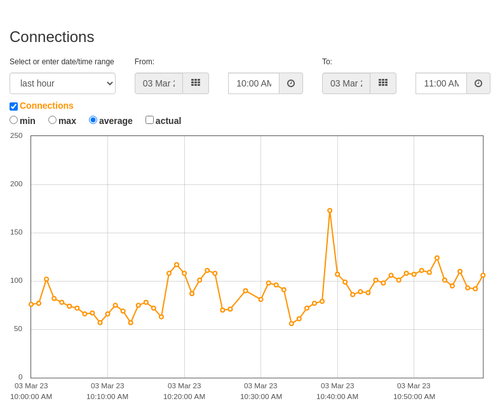Click the From date field '03 Mar'
This screenshot has height=403, width=500.
pyautogui.click(x=159, y=83)
